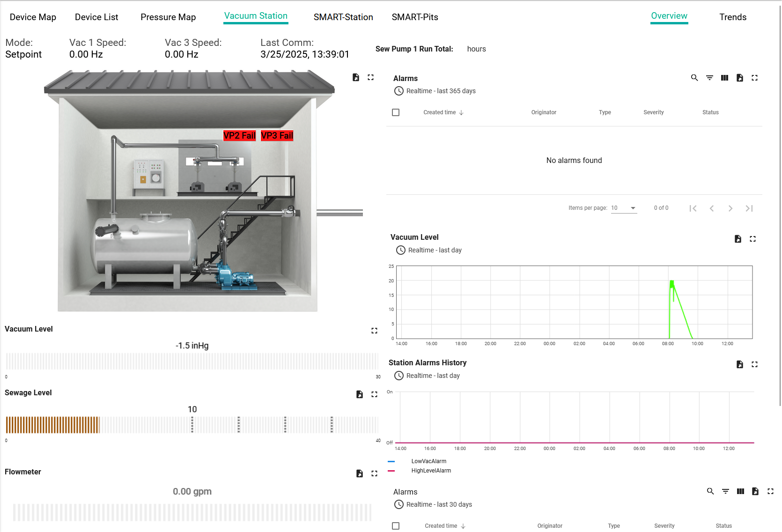Screen dimensions: 782x532
Task: Export Flowmeter widget data
Action: click(360, 473)
